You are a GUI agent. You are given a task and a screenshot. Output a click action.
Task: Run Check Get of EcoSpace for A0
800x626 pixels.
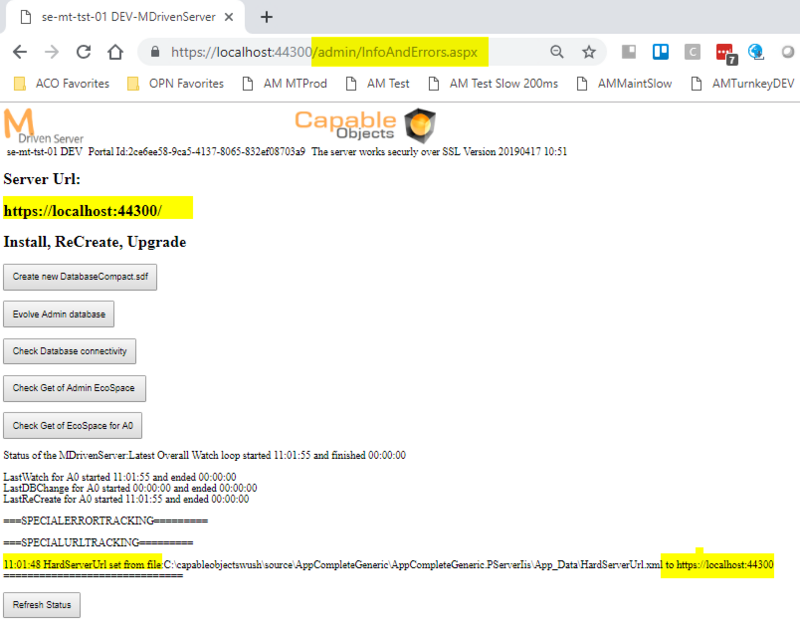(72, 425)
